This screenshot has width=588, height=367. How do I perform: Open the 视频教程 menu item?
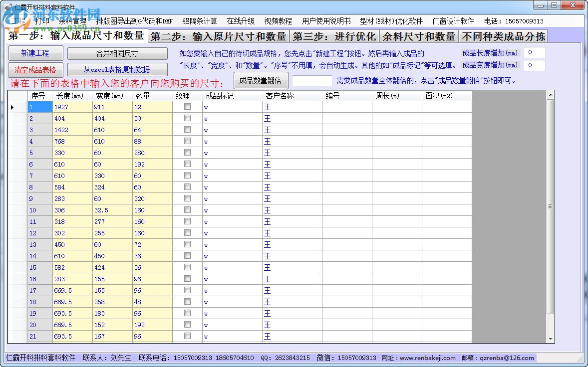[278, 21]
